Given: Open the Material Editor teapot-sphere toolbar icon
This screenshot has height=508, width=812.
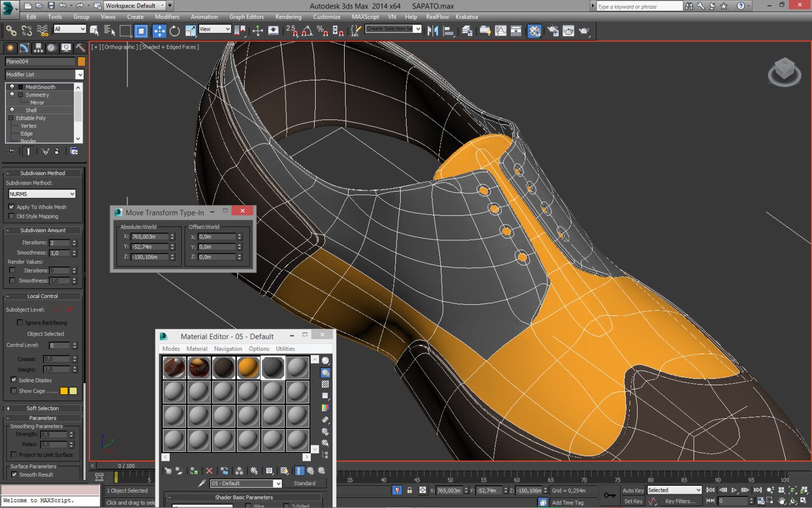Looking at the screenshot, I should click(x=534, y=31).
